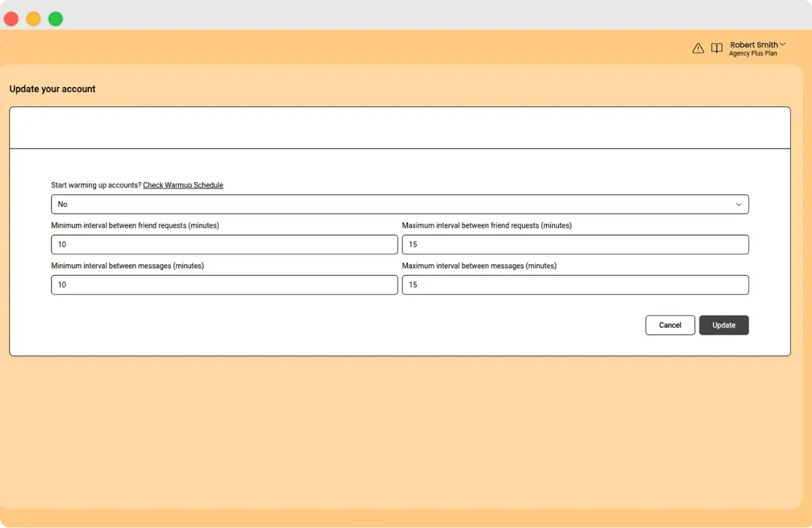Edit the minimum friend request interval field
This screenshot has width=812, height=528.
click(x=224, y=244)
